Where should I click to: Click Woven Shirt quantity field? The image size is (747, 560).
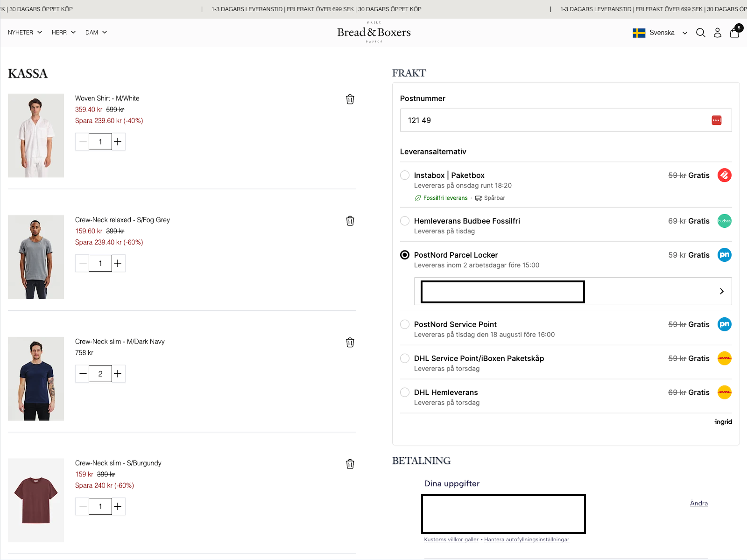pyautogui.click(x=100, y=142)
